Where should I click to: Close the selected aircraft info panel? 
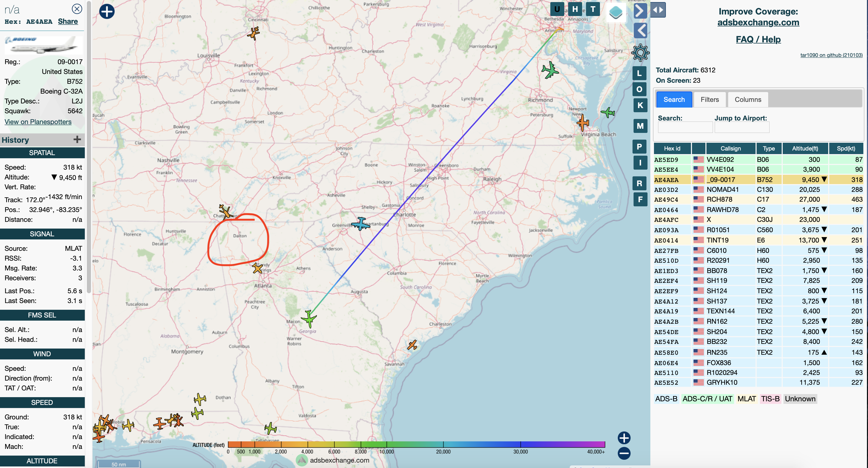pos(77,9)
